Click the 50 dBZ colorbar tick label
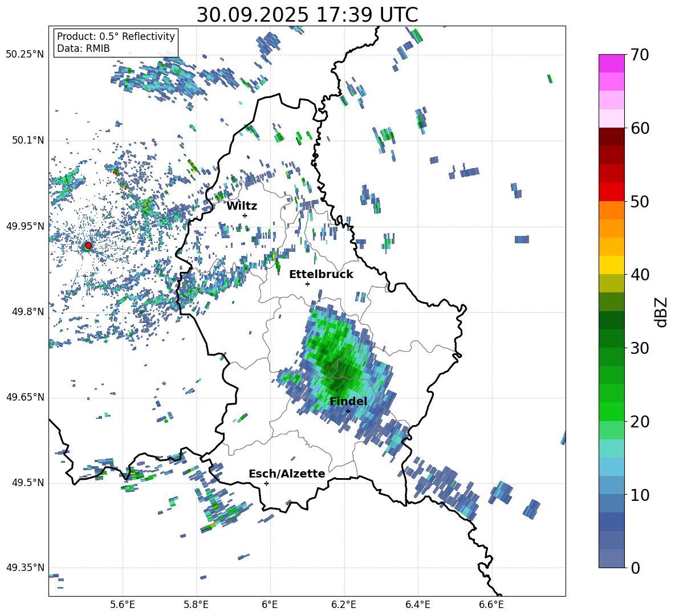Image resolution: width=675 pixels, height=616 pixels. (x=639, y=202)
